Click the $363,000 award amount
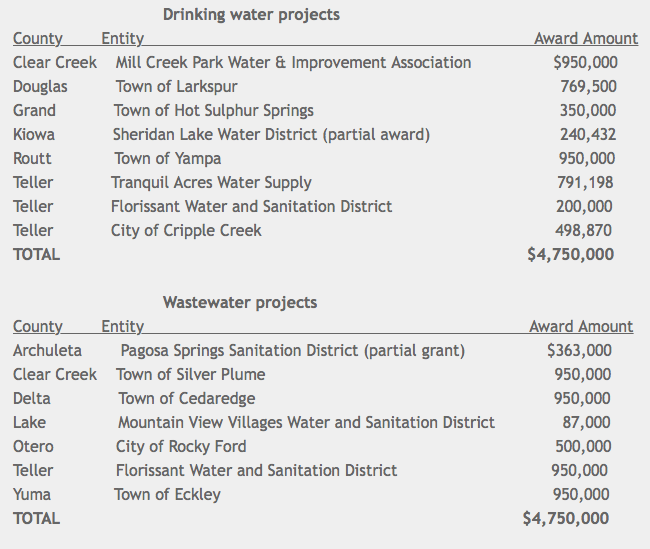Image resolution: width=650 pixels, height=549 pixels. point(580,351)
